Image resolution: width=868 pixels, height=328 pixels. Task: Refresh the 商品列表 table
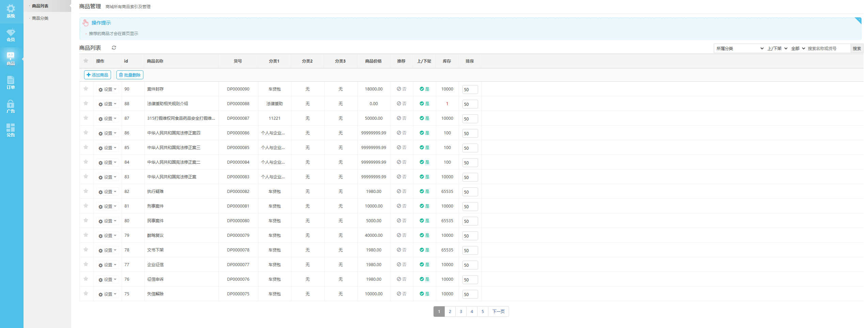coord(114,48)
